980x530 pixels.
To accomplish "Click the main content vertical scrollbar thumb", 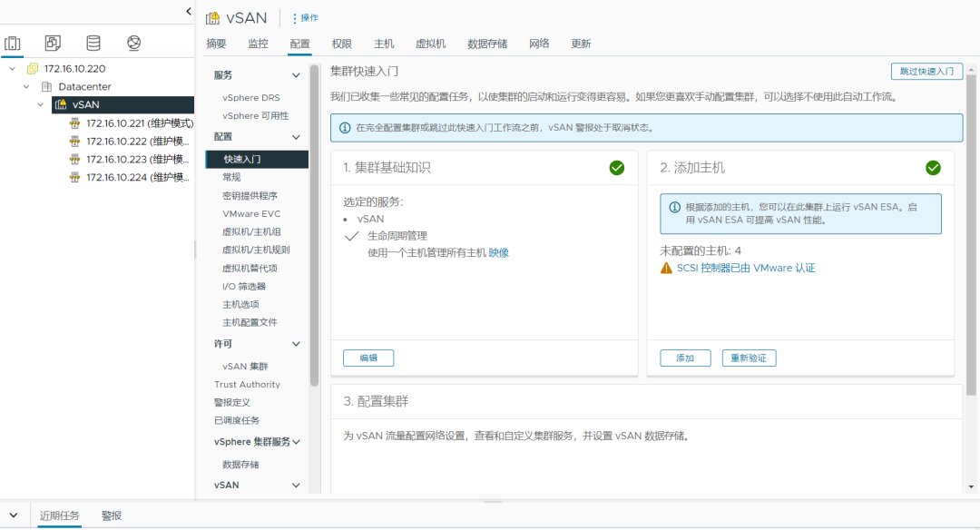I will click(x=971, y=235).
